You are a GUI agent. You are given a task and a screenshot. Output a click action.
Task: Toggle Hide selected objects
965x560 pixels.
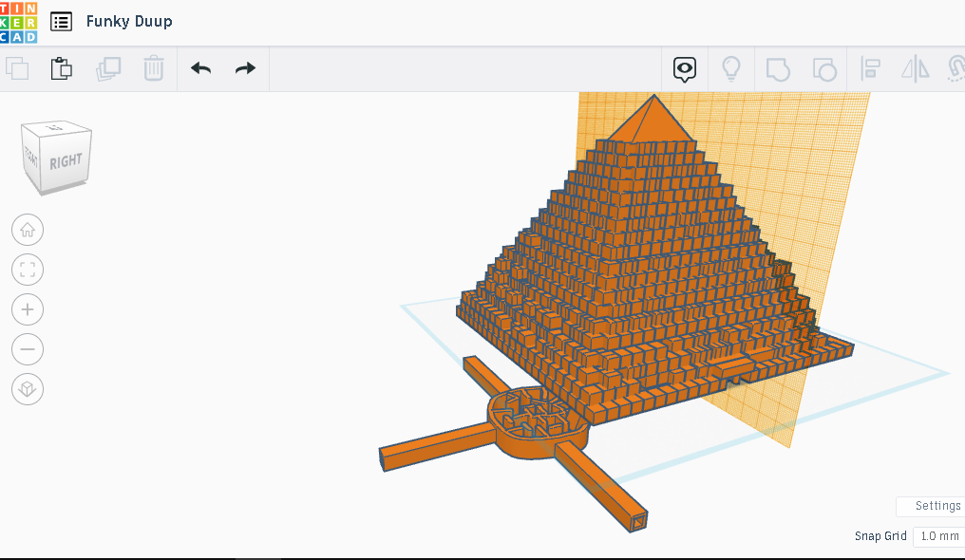click(x=685, y=68)
